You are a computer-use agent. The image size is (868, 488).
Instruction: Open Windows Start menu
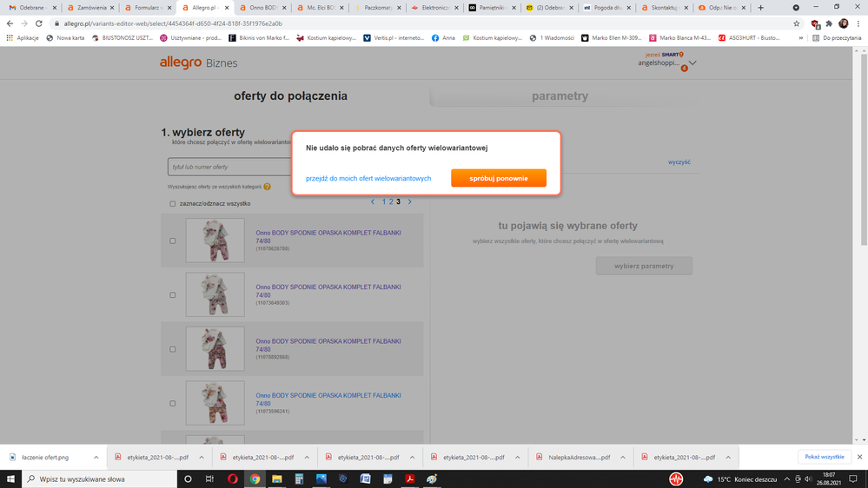pyautogui.click(x=10, y=479)
